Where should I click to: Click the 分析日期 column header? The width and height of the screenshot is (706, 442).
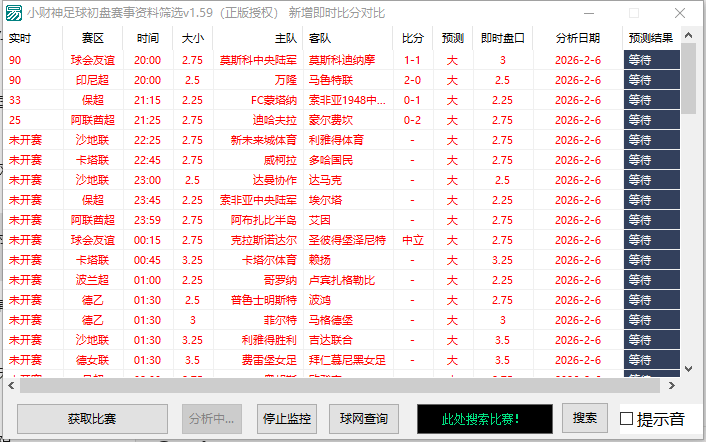[x=579, y=38]
